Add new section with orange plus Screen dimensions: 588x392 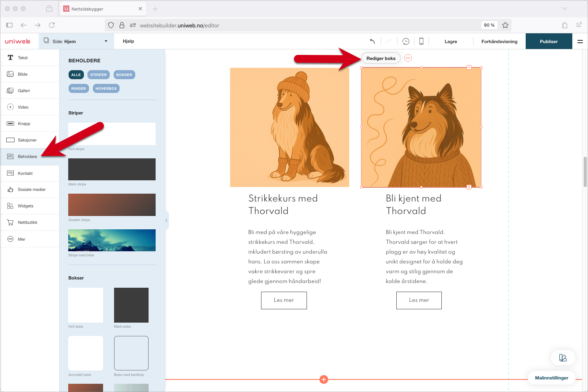click(x=324, y=379)
